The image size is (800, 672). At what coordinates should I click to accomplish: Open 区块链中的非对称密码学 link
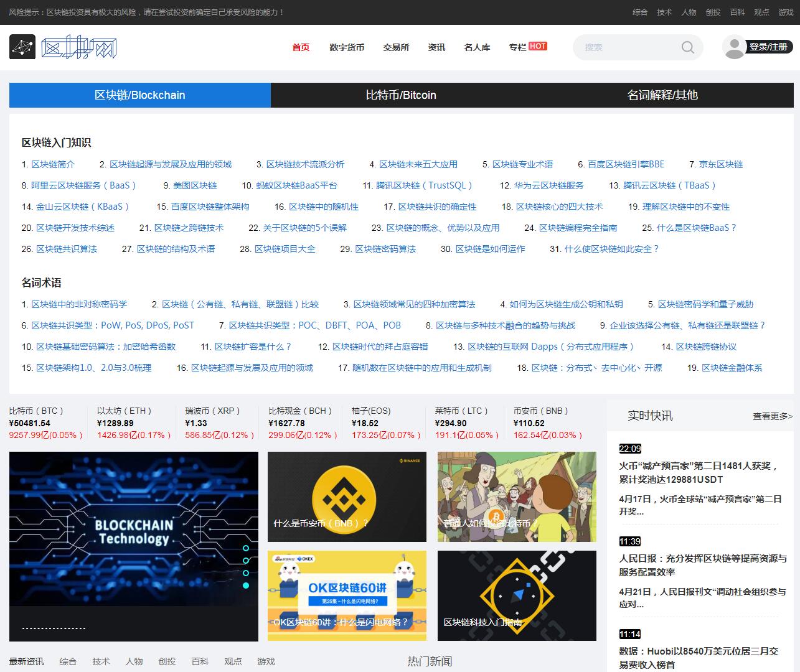pos(79,304)
